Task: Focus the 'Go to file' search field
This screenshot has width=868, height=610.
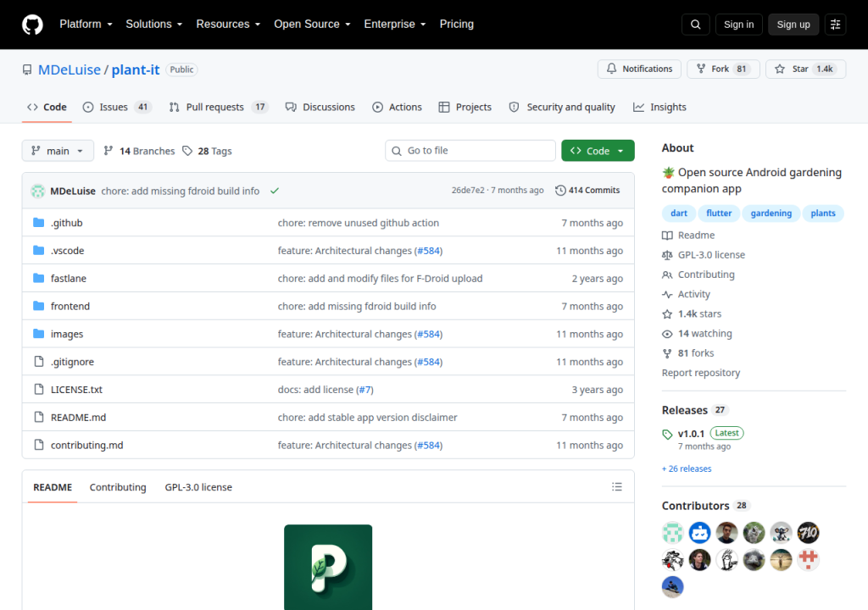Action: click(470, 151)
